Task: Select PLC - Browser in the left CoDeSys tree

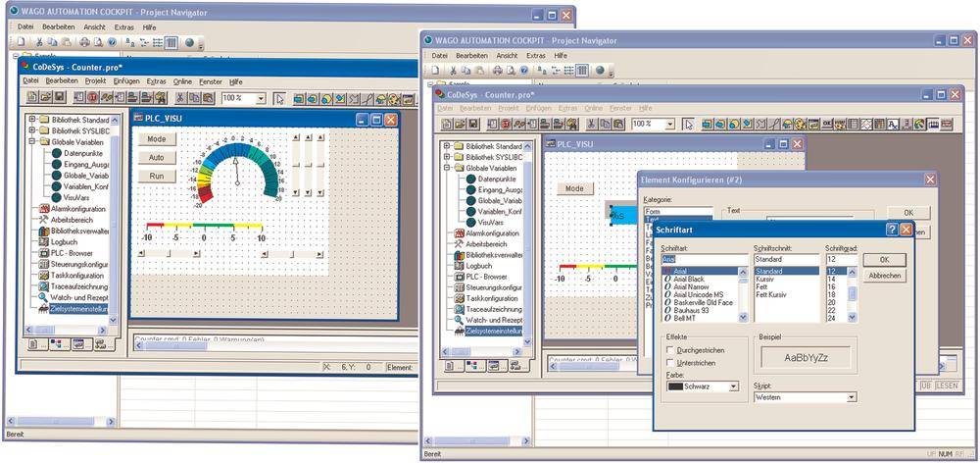Action: (x=72, y=253)
